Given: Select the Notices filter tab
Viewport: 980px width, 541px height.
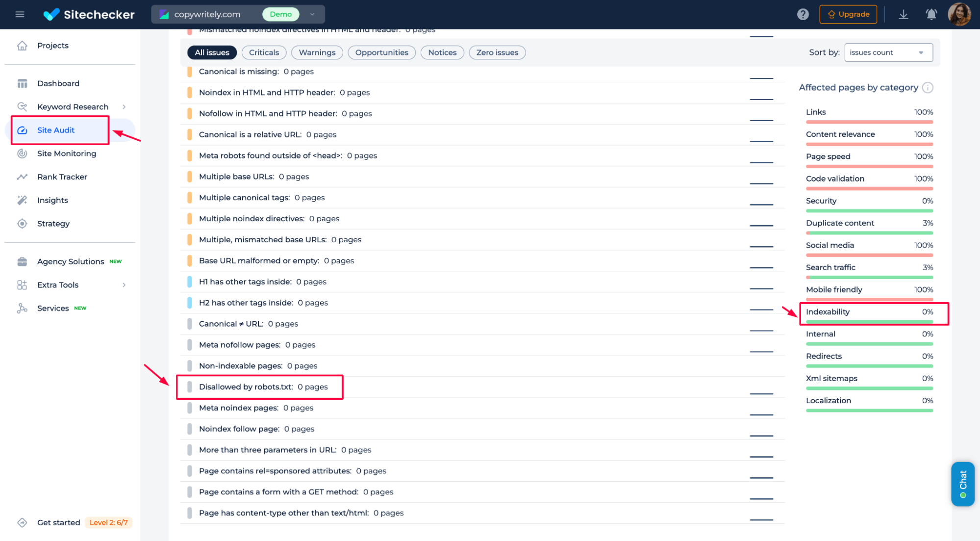Looking at the screenshot, I should pyautogui.click(x=442, y=52).
